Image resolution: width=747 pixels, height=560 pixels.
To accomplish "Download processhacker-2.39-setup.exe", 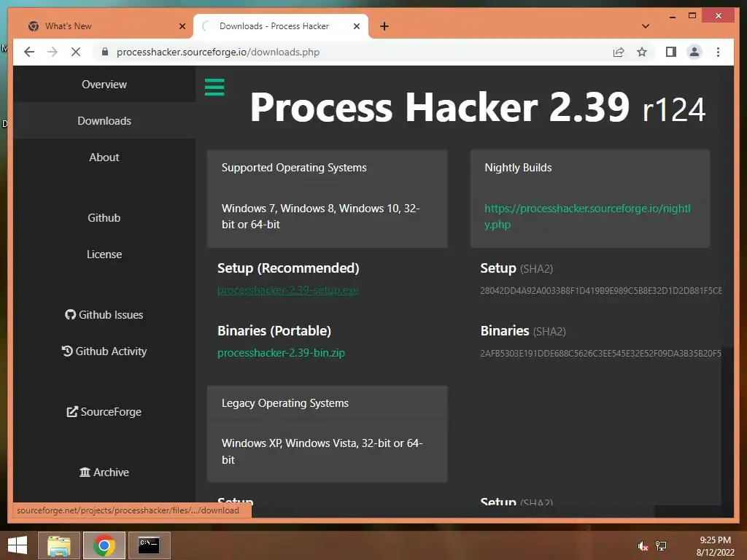I will 287,290.
